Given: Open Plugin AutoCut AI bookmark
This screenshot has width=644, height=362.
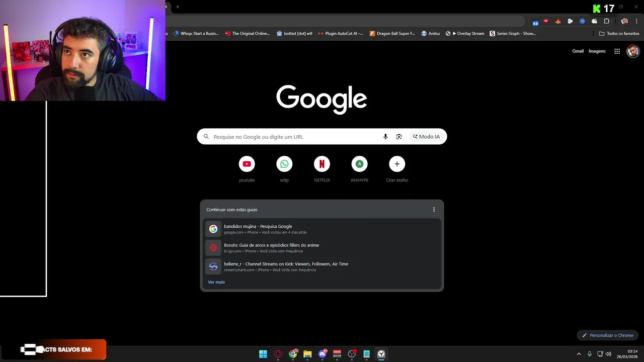Looking at the screenshot, I should (341, 34).
